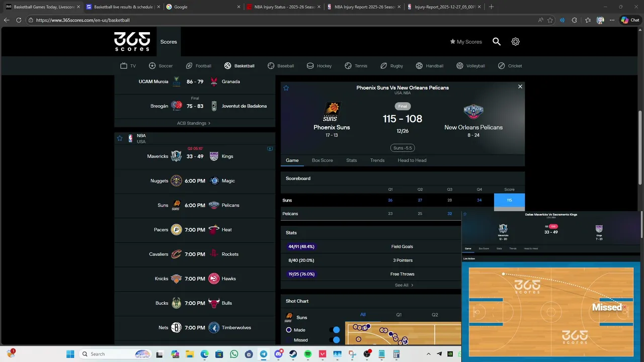The image size is (644, 362).
Task: Click the Windows Start button
Action: coord(70,354)
